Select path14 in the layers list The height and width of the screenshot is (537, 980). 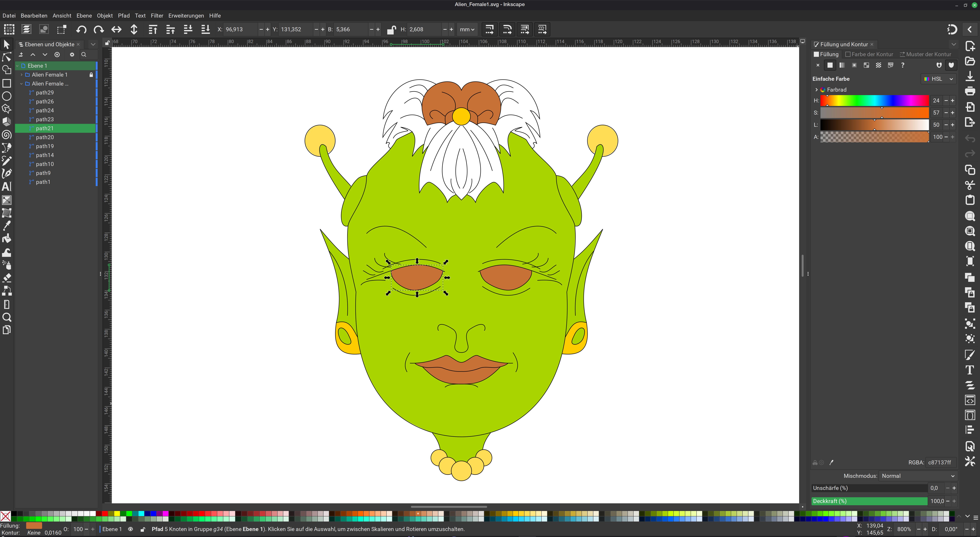click(x=45, y=155)
